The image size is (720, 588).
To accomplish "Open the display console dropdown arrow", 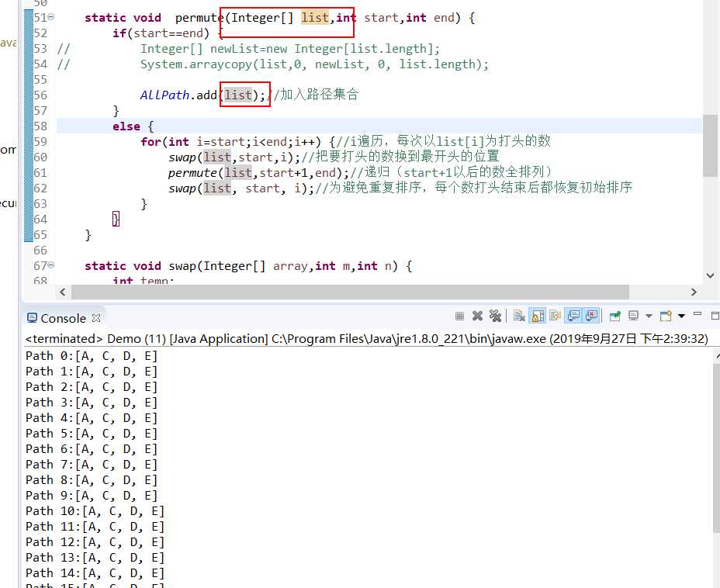I will pyautogui.click(x=649, y=316).
